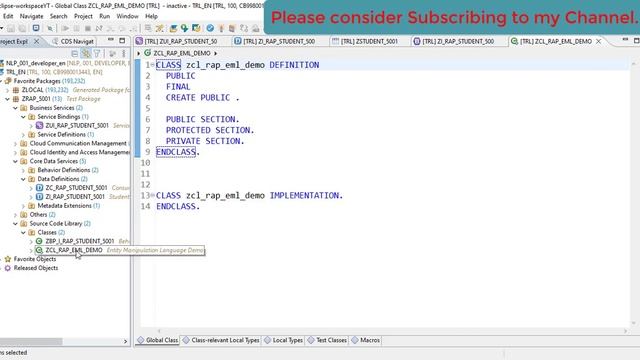640x360 pixels.
Task: Click the Terminate stop icon
Action: tap(87, 28)
